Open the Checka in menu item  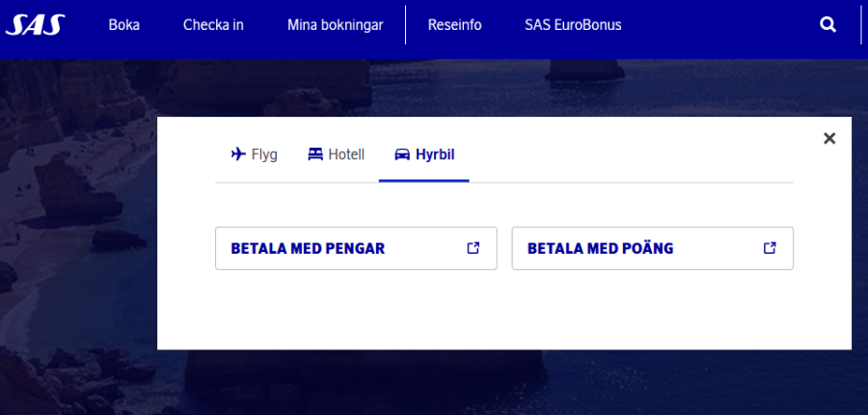click(213, 25)
